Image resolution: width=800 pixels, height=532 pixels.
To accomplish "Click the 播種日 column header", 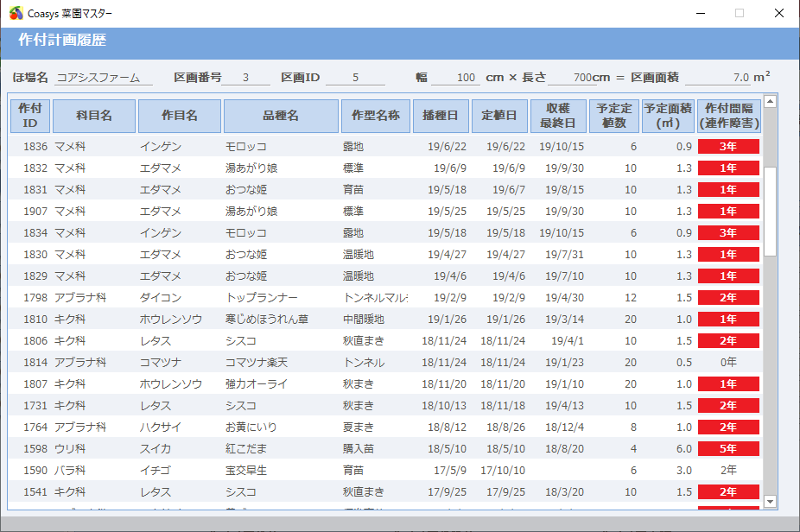I will point(441,116).
